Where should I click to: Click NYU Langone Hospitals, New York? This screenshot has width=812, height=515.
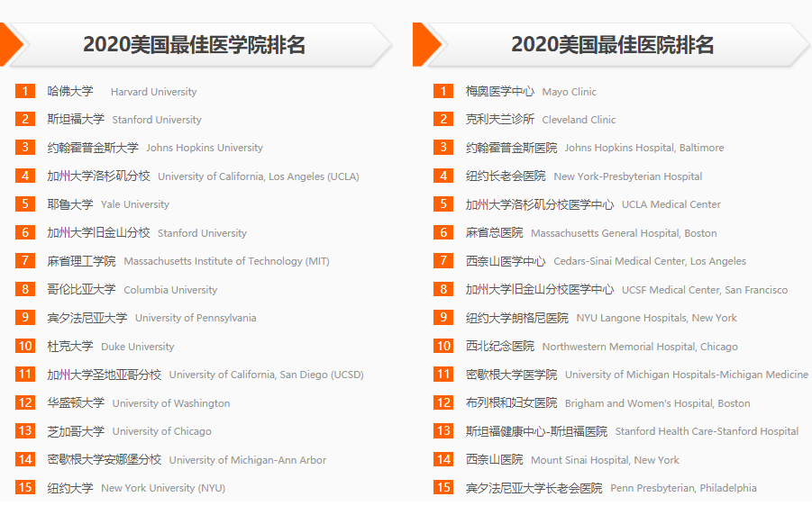tap(657, 319)
